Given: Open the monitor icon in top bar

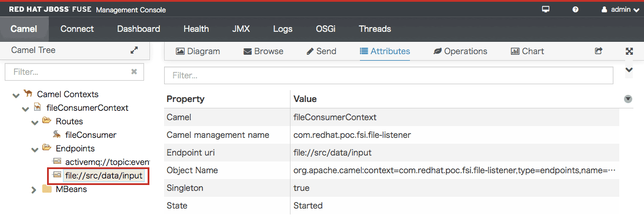Looking at the screenshot, I should click(546, 9).
